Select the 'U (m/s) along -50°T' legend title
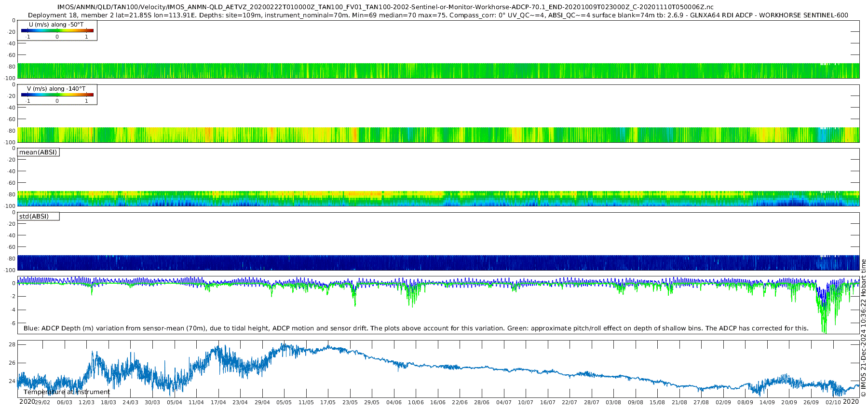Screen dimensions: 868x410 56,25
